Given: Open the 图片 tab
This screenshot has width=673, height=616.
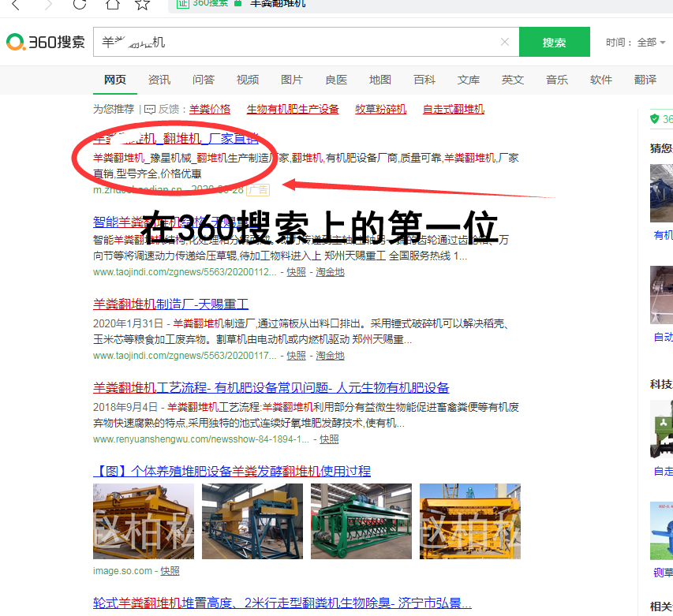Looking at the screenshot, I should tap(292, 80).
